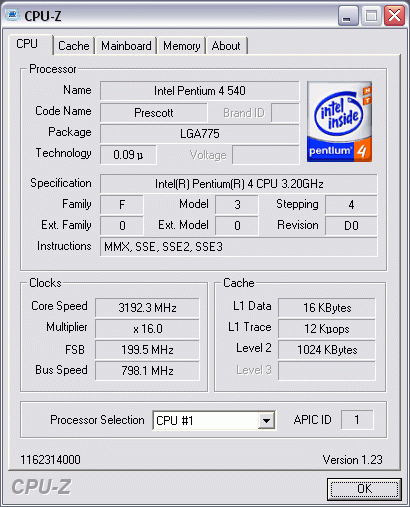410x507 pixels.
Task: Minimize the CPU-Z window
Action: click(x=348, y=15)
